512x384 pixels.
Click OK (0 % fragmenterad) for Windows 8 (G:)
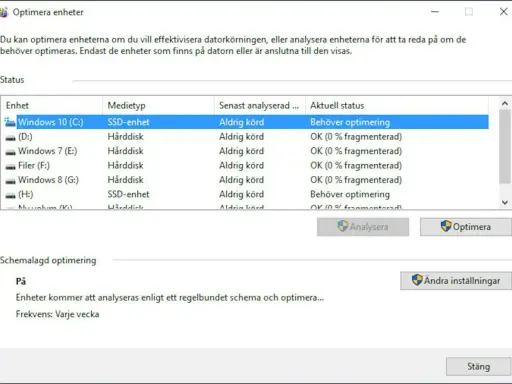[356, 180]
